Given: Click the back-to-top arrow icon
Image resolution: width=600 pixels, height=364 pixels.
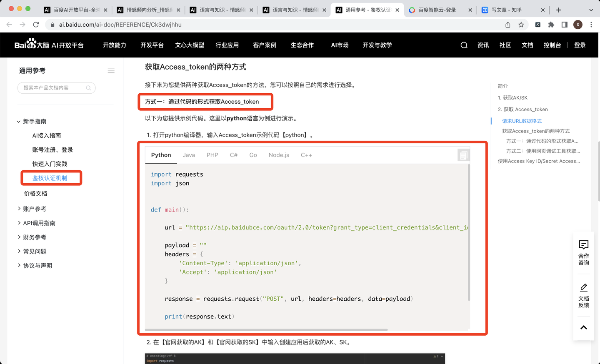Looking at the screenshot, I should click(x=583, y=327).
